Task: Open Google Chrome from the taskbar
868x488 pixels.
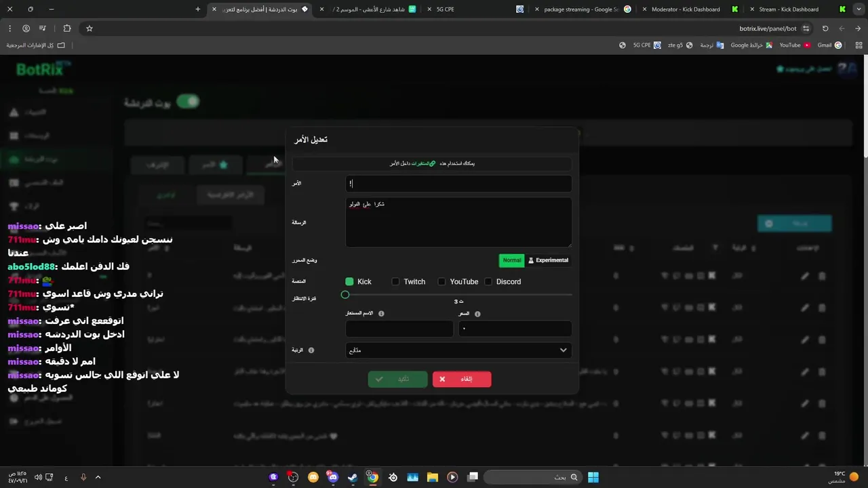Action: pyautogui.click(x=372, y=477)
